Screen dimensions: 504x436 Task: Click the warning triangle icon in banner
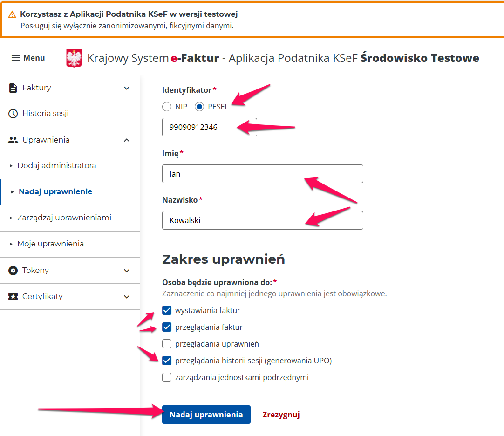coord(12,14)
